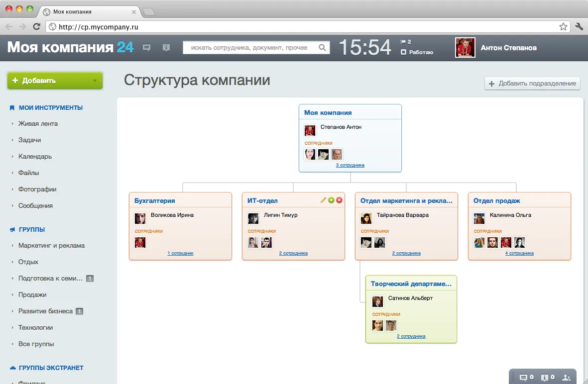Viewport: 588px width, 384px height.
Task: Select Календарь in the sidebar menu
Action: pos(35,156)
